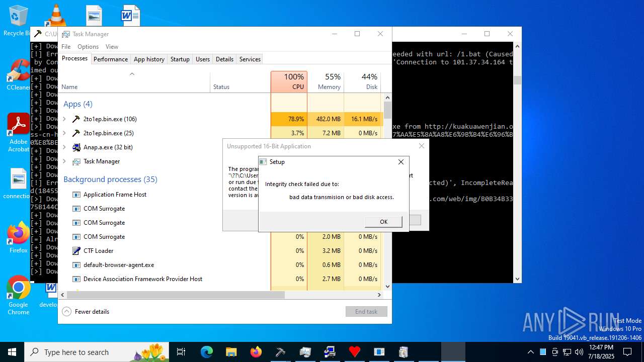Sort processes by CPU column
Image resolution: width=644 pixels, height=362 pixels.
289,82
